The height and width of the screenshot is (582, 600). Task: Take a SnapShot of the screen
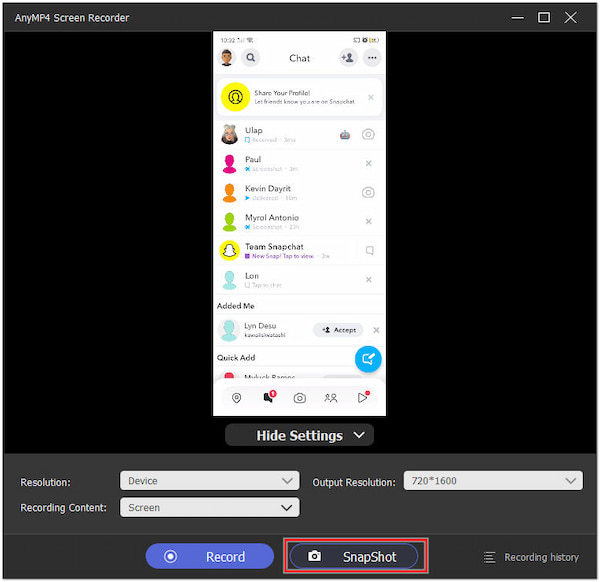(x=354, y=556)
